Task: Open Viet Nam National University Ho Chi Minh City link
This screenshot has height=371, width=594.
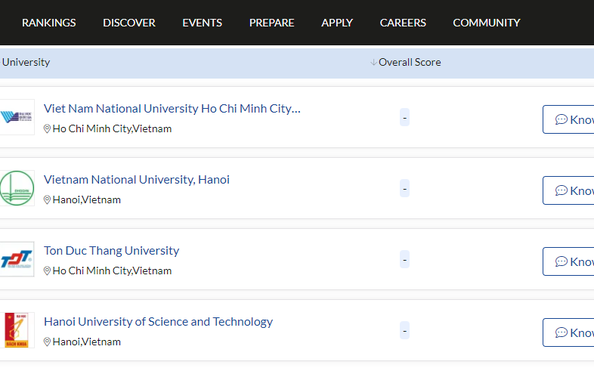Action: [172, 109]
